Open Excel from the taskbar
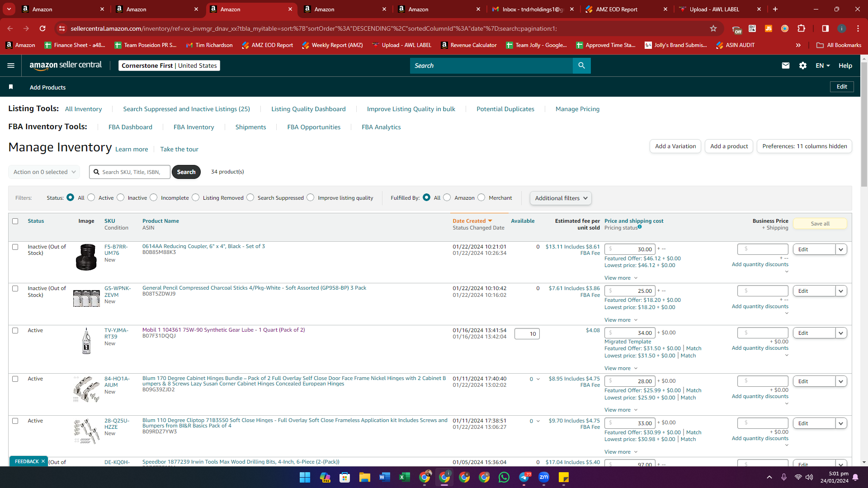The image size is (868, 488). 404,477
